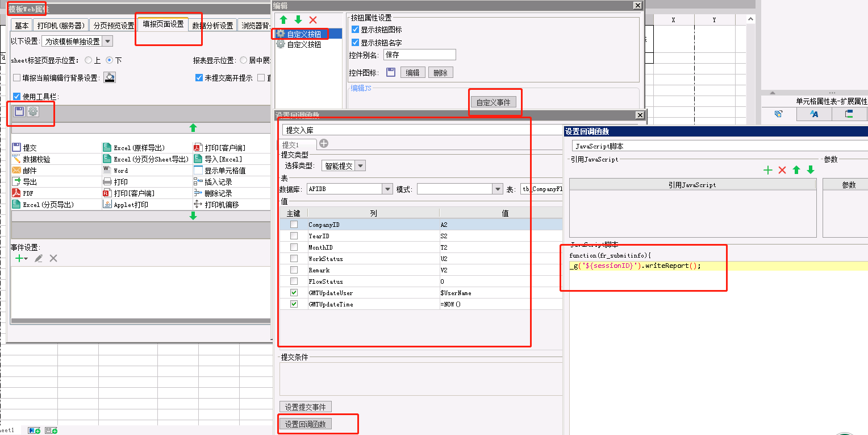Click the 控件别名 input field
Viewport: 868px width, 435px height.
pyautogui.click(x=420, y=55)
